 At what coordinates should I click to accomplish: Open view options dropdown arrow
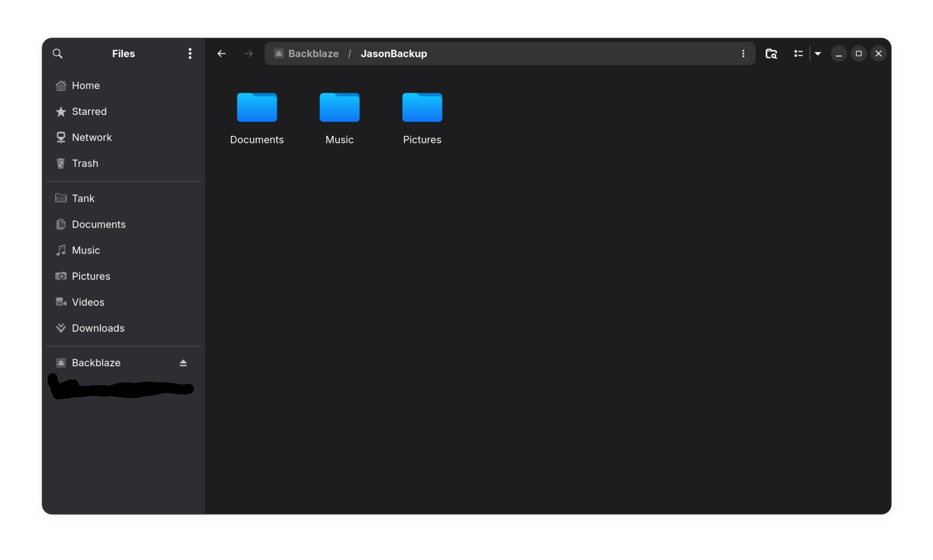point(818,54)
